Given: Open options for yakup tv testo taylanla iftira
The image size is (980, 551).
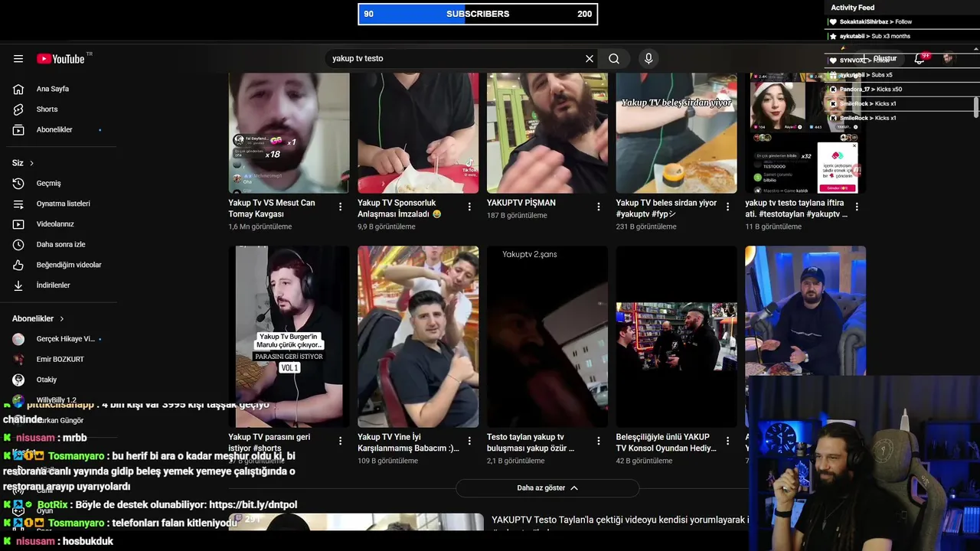Looking at the screenshot, I should (x=857, y=207).
